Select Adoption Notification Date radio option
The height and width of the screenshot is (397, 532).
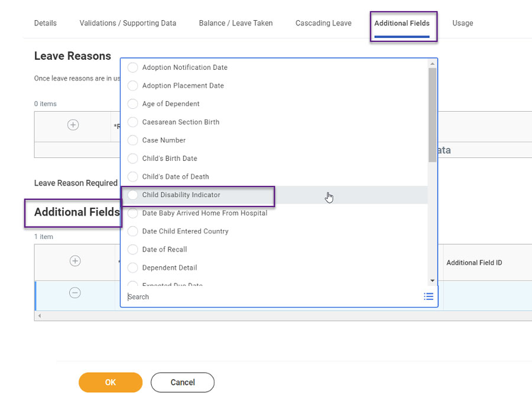[132, 67]
